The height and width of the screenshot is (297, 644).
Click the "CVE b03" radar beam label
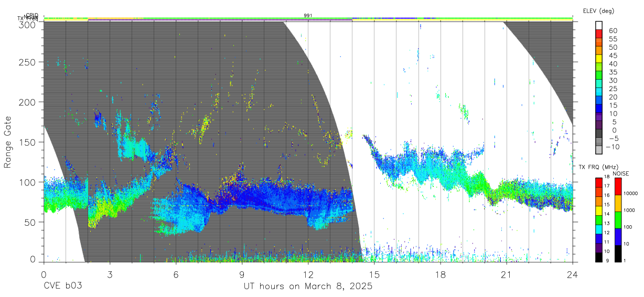(x=63, y=287)
